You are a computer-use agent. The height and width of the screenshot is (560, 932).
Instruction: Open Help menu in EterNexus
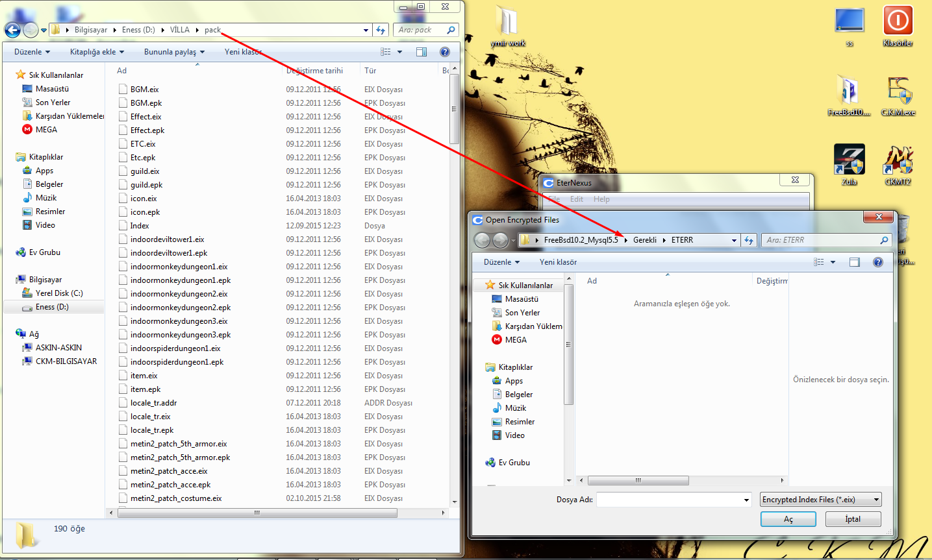coord(601,199)
